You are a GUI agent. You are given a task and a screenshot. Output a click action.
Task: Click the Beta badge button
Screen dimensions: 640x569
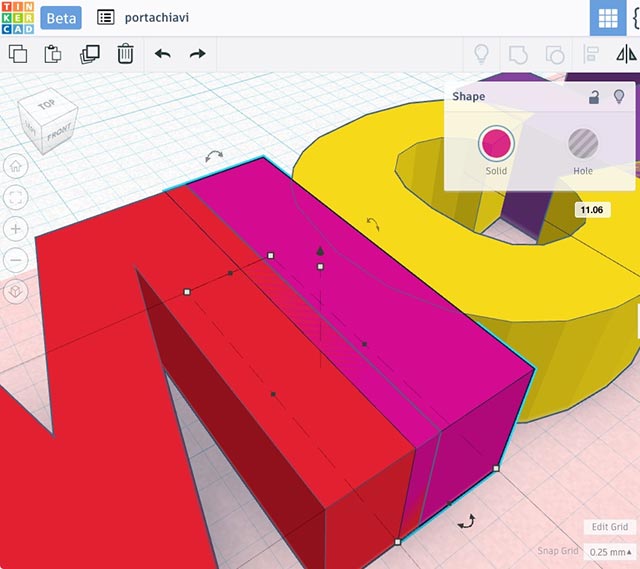click(x=61, y=18)
